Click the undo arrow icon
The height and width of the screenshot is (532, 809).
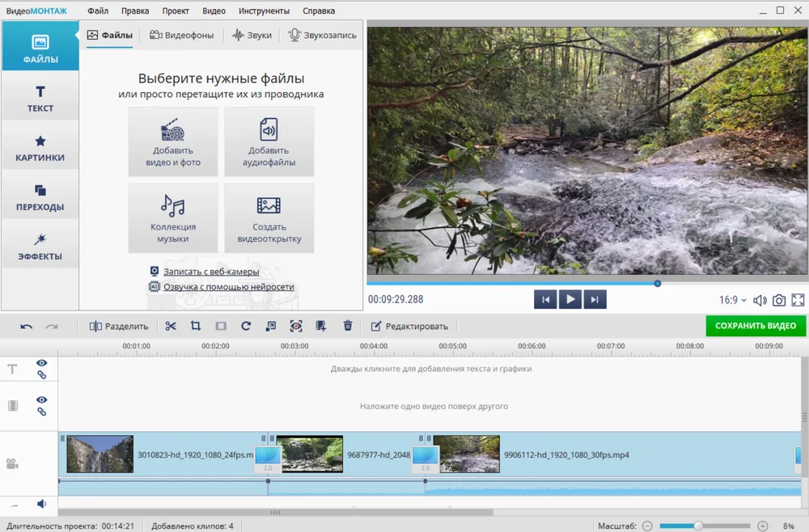coord(27,327)
